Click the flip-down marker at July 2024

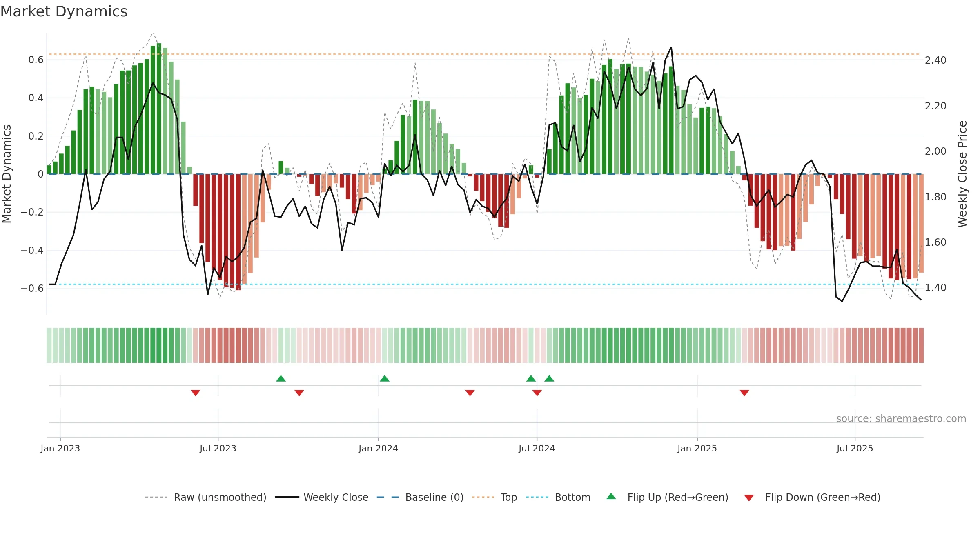(537, 393)
